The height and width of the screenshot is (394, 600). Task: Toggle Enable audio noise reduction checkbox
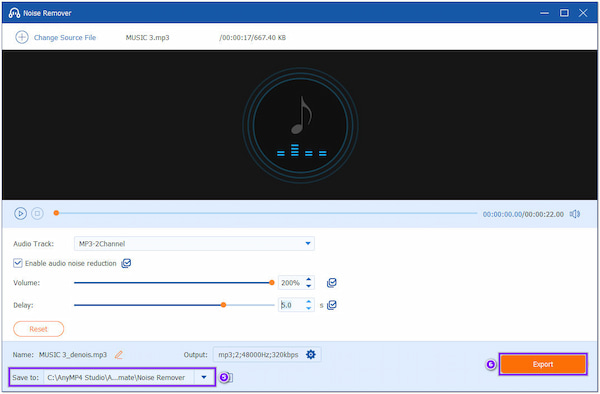pos(18,263)
